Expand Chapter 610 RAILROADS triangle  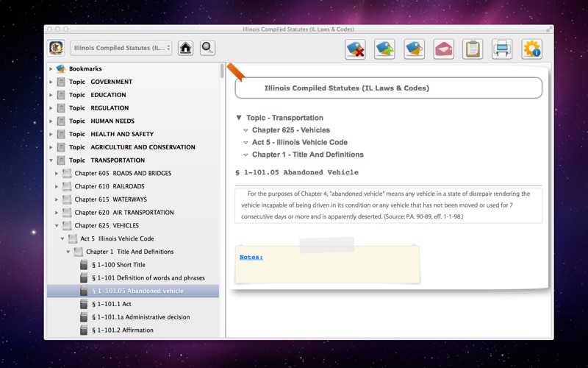(57, 186)
